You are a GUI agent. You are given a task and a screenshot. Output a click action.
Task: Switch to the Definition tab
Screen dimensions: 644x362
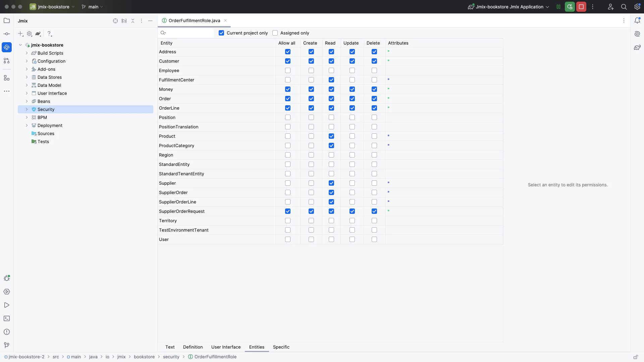point(193,347)
